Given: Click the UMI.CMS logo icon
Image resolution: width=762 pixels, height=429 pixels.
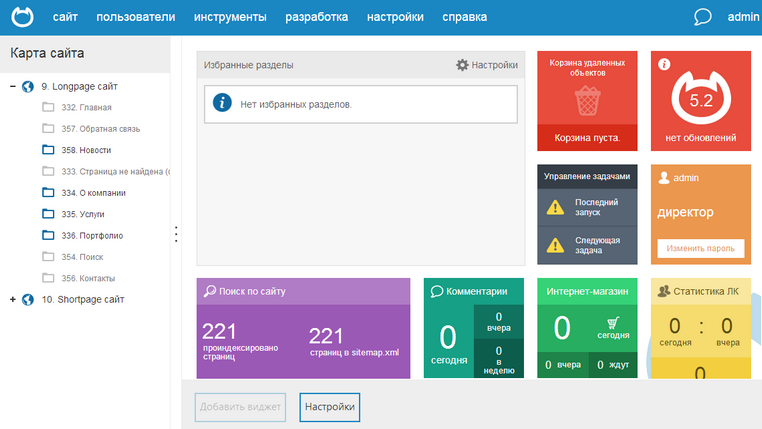Looking at the screenshot, I should click(22, 17).
